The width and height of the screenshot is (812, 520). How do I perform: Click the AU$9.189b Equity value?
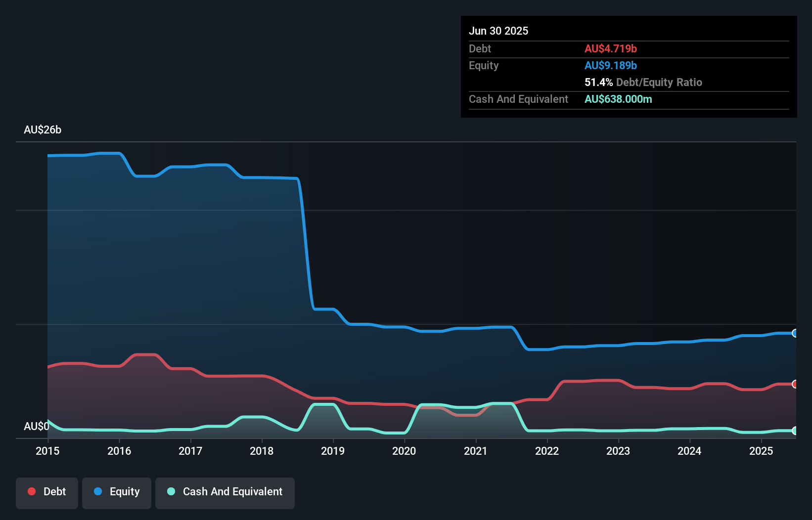611,65
